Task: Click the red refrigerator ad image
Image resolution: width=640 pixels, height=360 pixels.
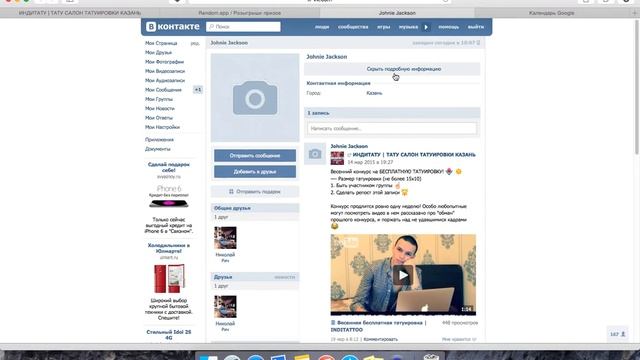Action: [x=169, y=279]
